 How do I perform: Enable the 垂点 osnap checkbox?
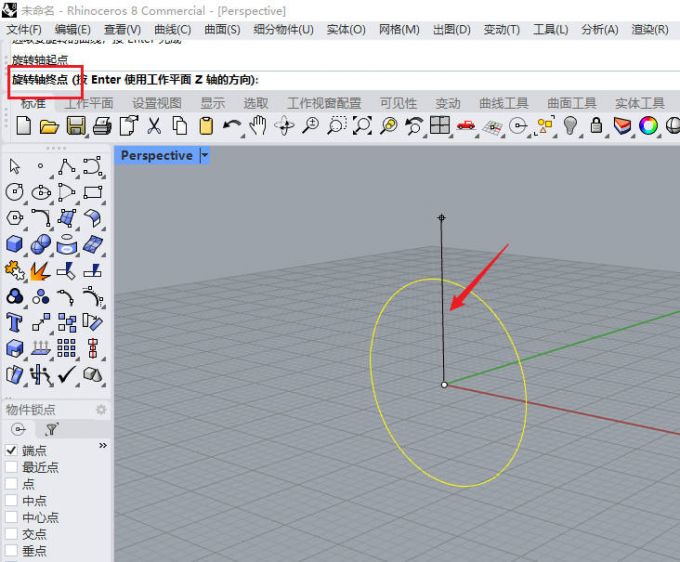[x=11, y=551]
